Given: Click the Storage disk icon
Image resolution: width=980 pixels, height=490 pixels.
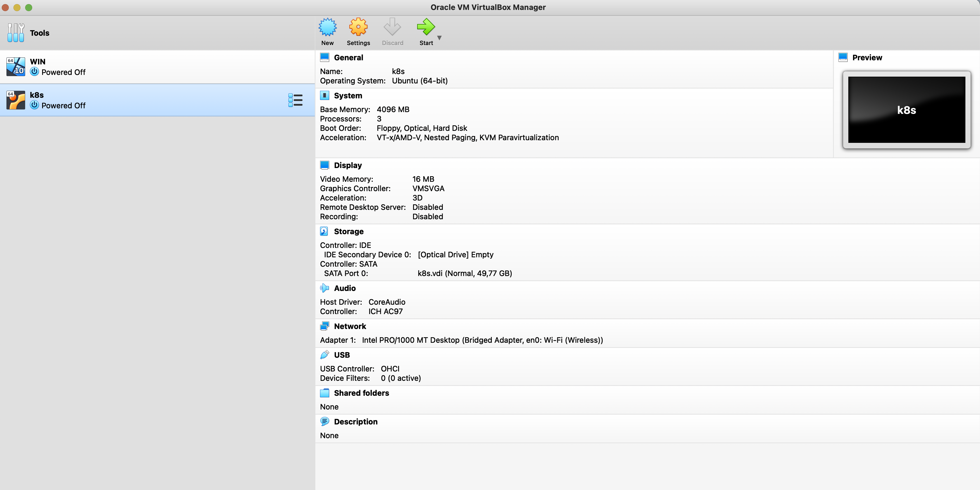Looking at the screenshot, I should [324, 231].
